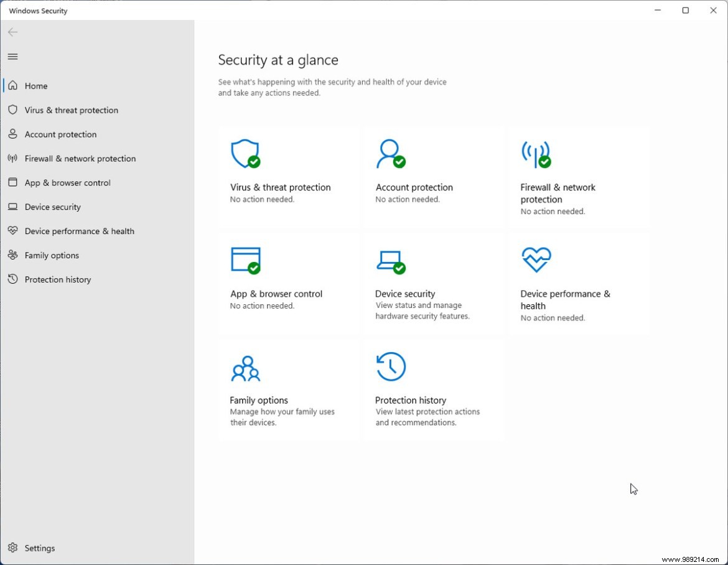Viewport: 728px width, 565px height.
Task: Click the Protection history tile text
Action: click(x=411, y=400)
